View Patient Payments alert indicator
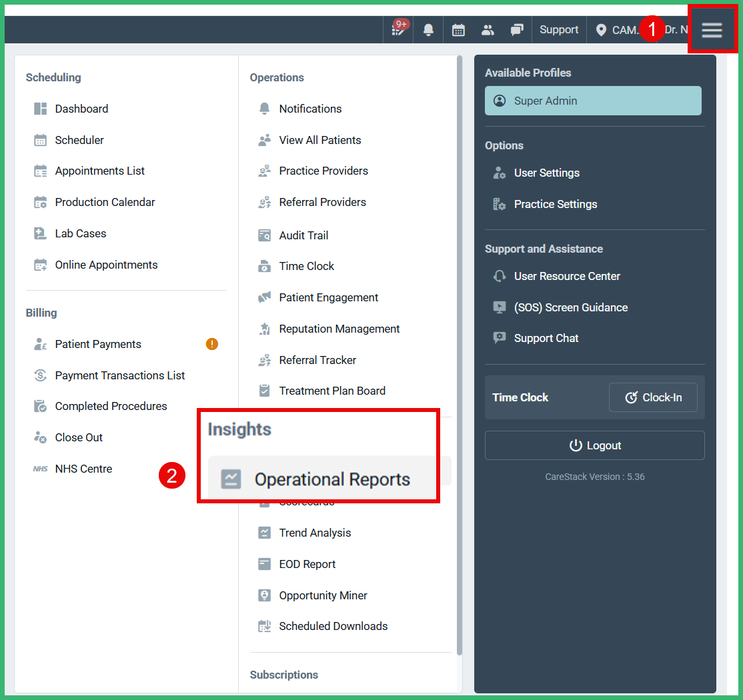The width and height of the screenshot is (743, 700). (x=211, y=343)
